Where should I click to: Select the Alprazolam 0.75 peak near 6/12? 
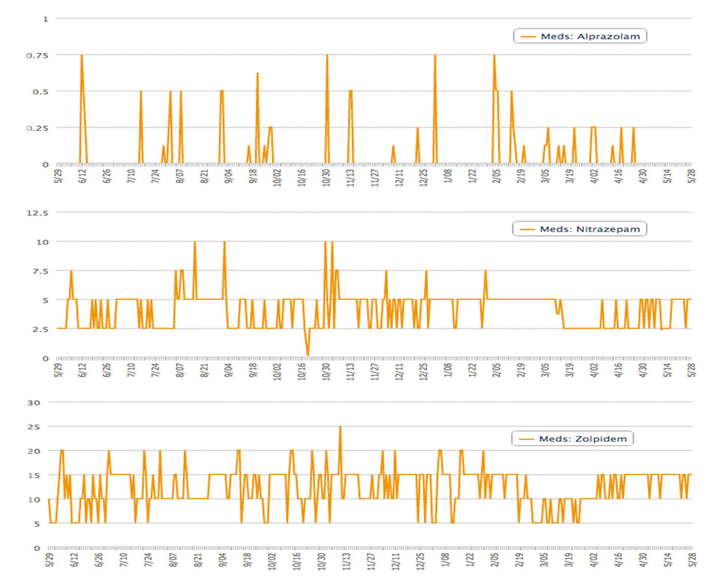tap(82, 55)
